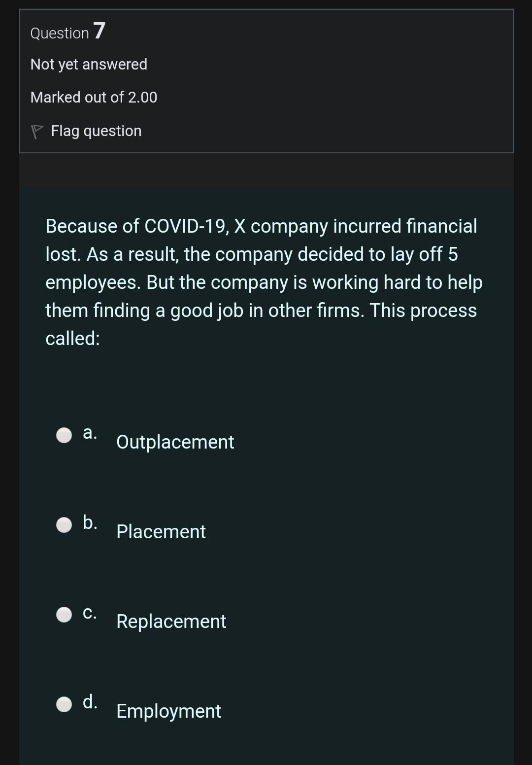Click the Not yet answered status text

89,64
